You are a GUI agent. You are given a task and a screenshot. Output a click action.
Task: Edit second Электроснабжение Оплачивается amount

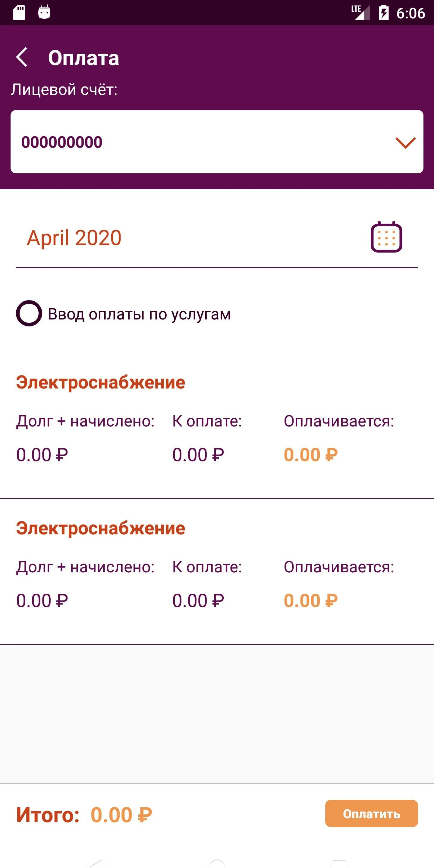click(311, 601)
